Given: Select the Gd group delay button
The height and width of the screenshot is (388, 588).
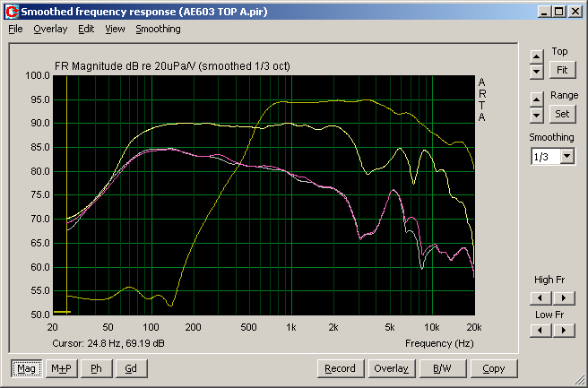Looking at the screenshot, I should tap(131, 368).
